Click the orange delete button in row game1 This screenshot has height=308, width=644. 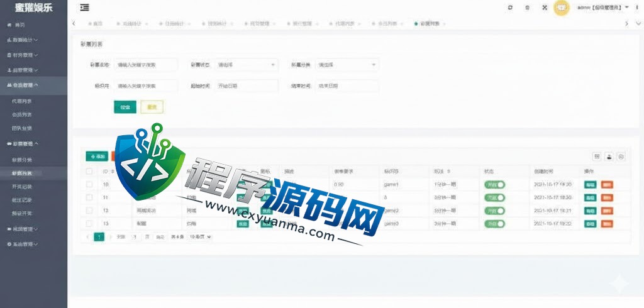(x=607, y=185)
